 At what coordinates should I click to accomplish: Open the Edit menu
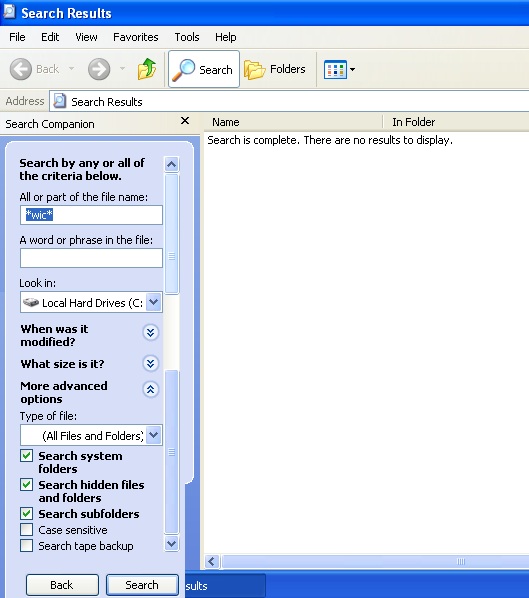50,37
